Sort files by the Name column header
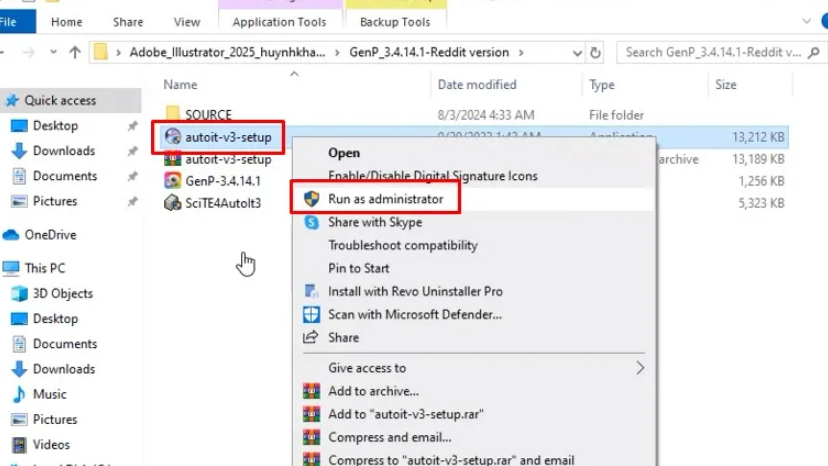Viewport: 828px width, 466px height. [181, 85]
